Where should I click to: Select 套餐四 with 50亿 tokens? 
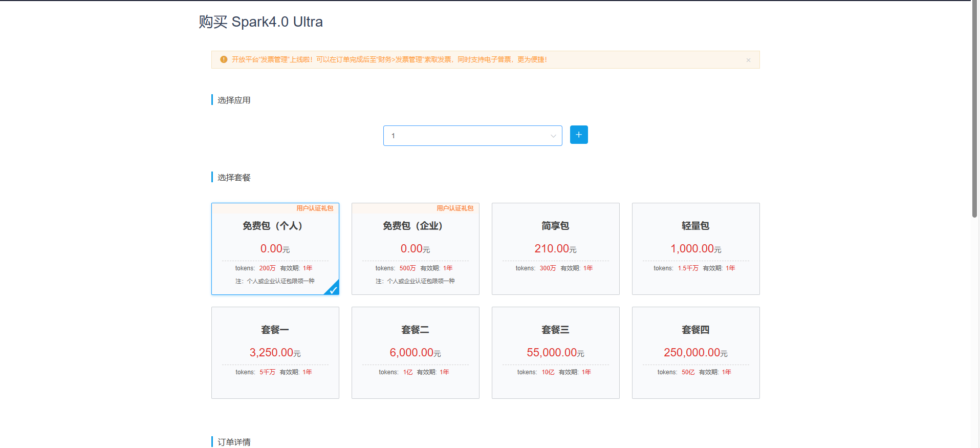click(695, 352)
